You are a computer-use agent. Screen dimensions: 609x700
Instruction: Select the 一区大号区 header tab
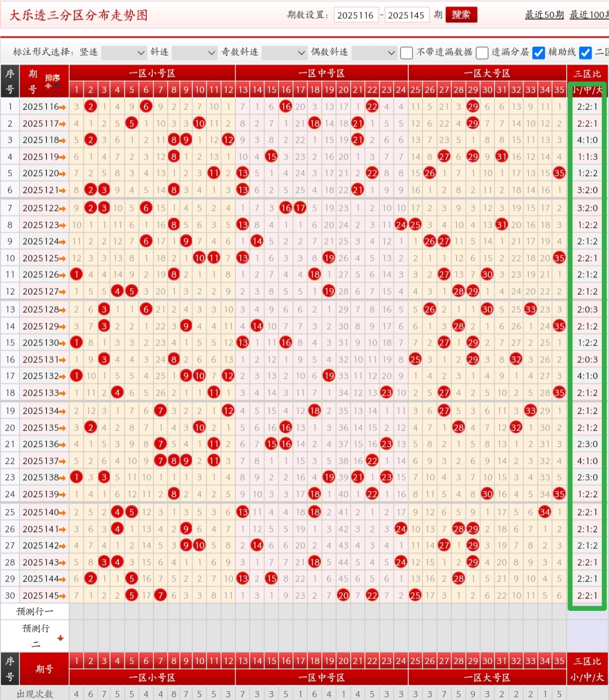(x=487, y=73)
